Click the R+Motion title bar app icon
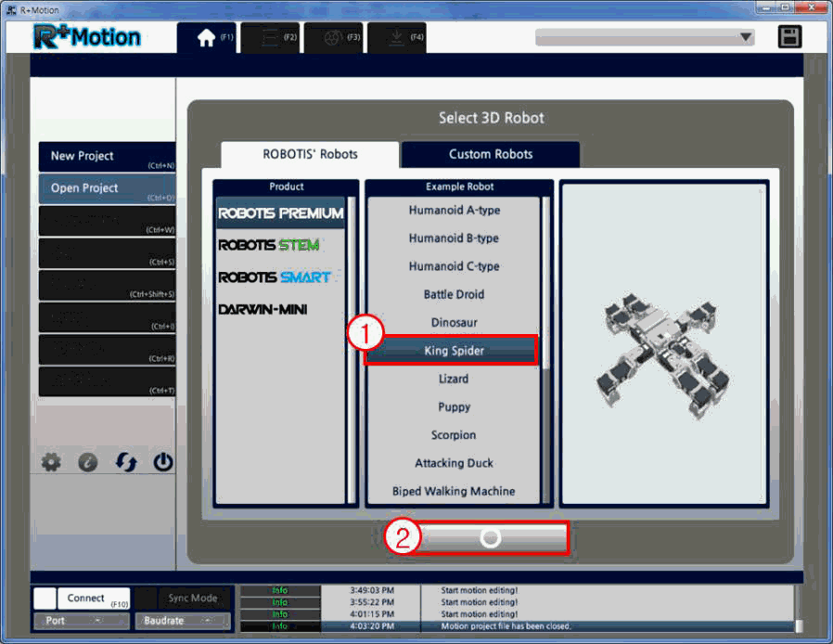The width and height of the screenshot is (833, 644). (x=11, y=10)
